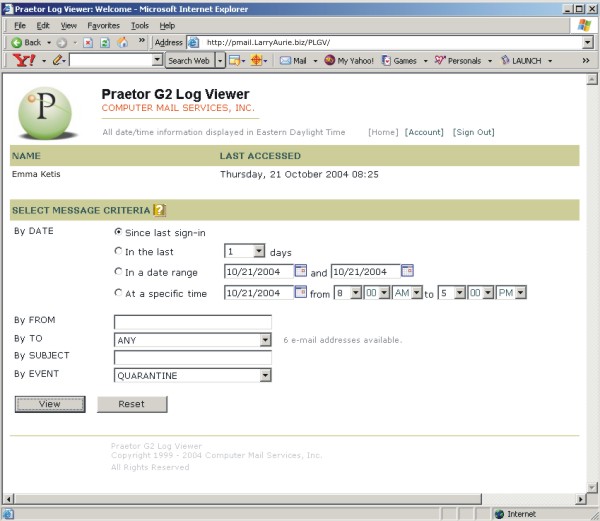Click the vertical scrollbar up arrow
The height and width of the screenshot is (521, 600).
click(592, 79)
